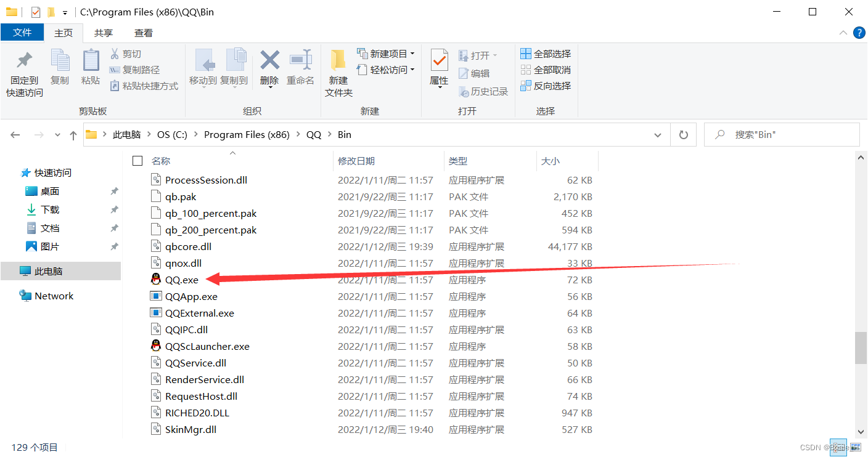868x457 pixels.
Task: Select Pictures in Quick access
Action: pyautogui.click(x=50, y=246)
